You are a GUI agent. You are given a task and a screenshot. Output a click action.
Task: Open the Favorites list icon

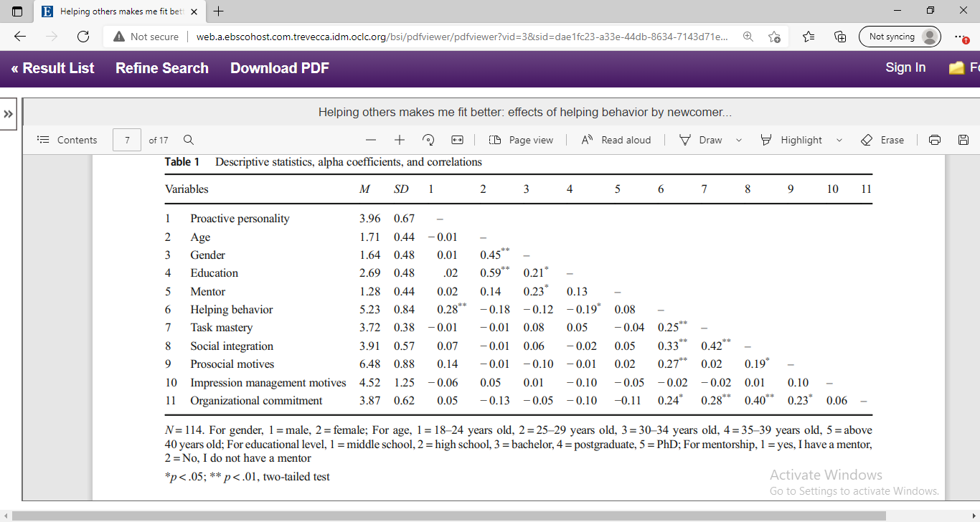pos(809,37)
